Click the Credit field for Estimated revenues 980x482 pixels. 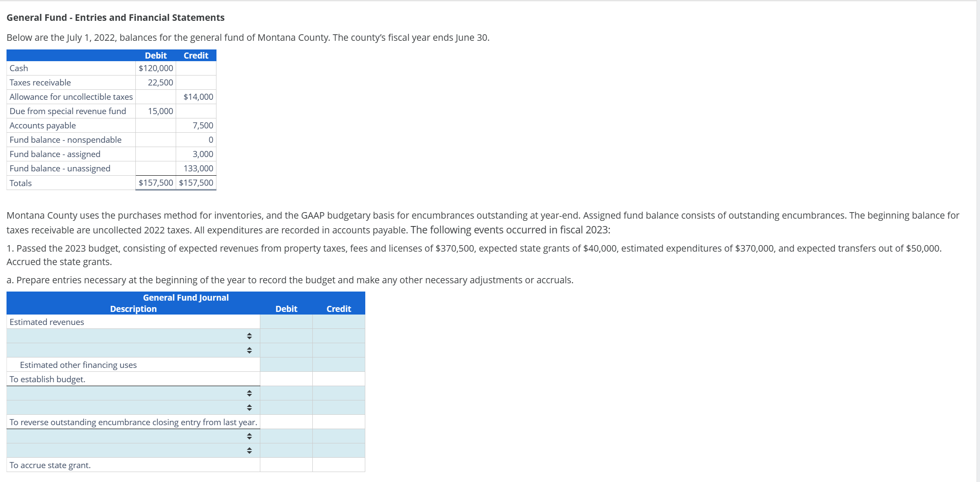point(339,321)
